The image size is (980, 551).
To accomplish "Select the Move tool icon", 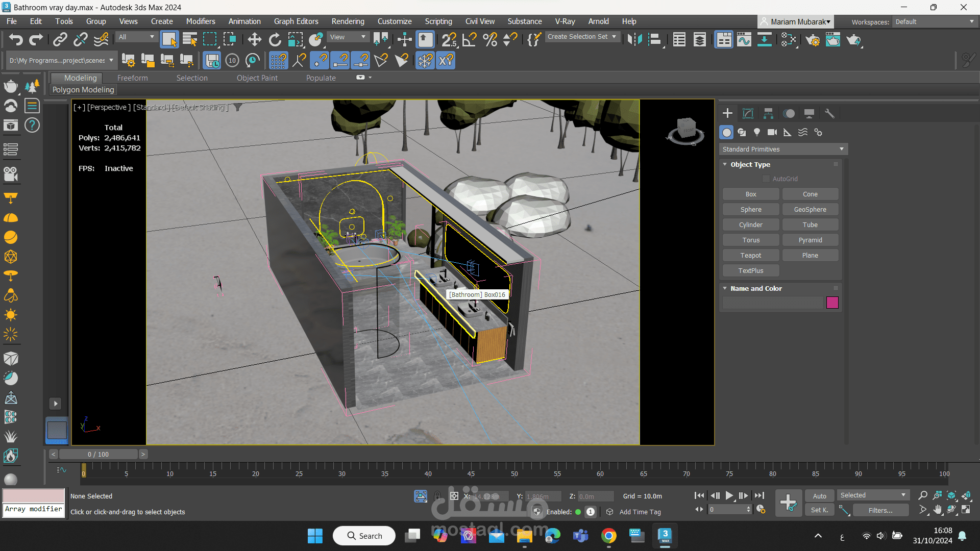I will [x=254, y=39].
